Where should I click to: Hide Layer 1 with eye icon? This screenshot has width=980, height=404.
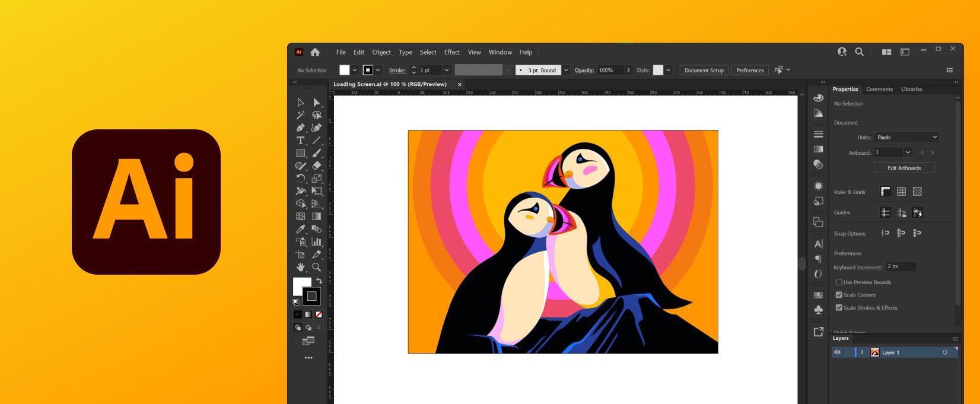click(x=837, y=352)
